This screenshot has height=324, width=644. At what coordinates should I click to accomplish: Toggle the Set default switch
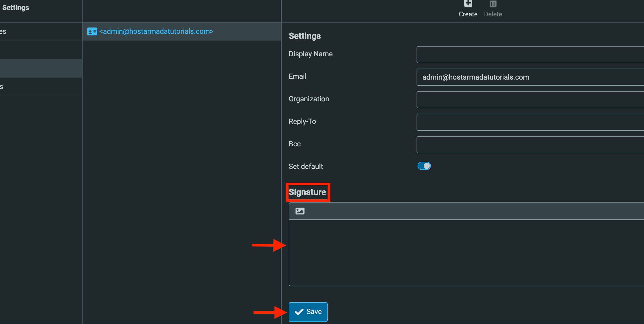(x=424, y=166)
